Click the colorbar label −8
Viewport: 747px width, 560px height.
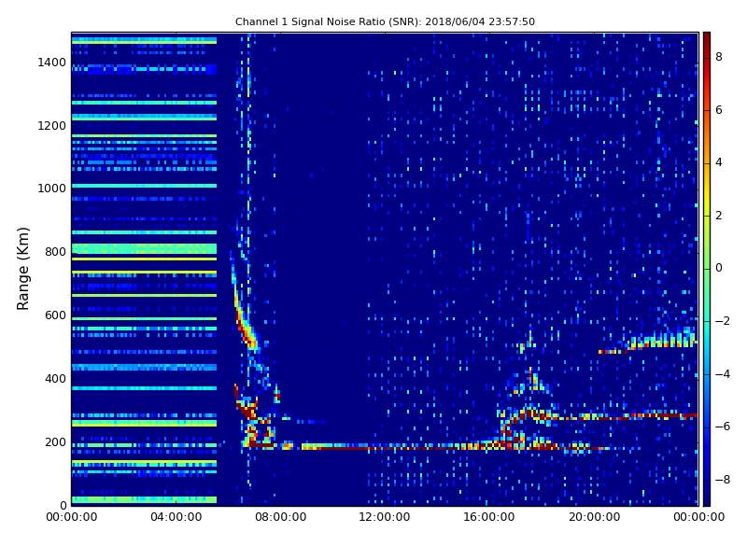723,480
